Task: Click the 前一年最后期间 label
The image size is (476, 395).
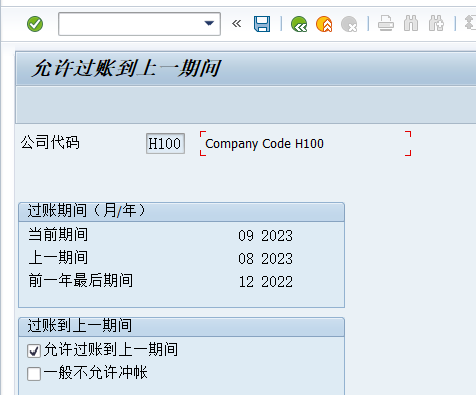Action: (x=81, y=280)
